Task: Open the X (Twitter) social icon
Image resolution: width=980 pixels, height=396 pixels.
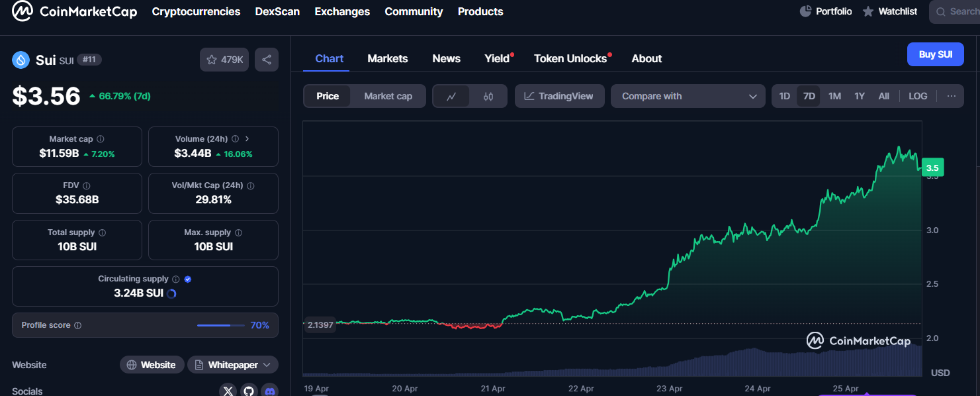Action: click(x=228, y=391)
